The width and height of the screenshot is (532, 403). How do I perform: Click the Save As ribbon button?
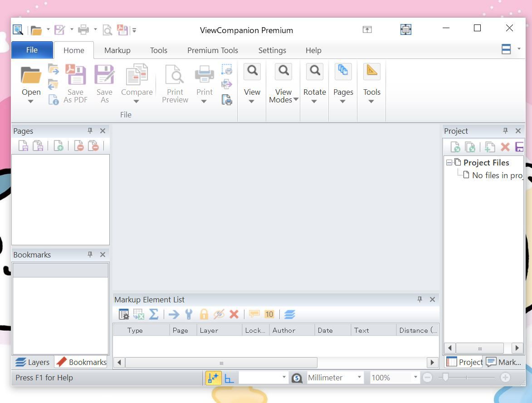coord(104,83)
